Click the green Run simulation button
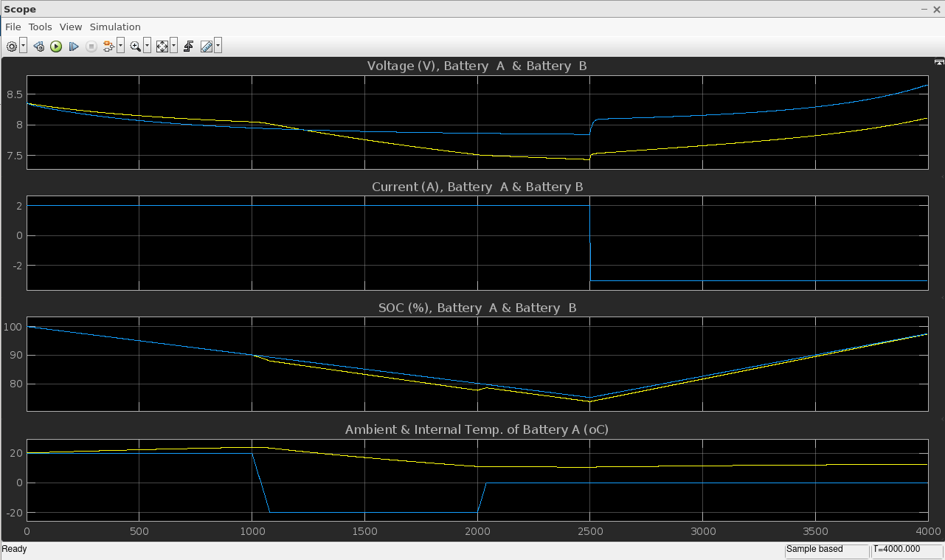This screenshot has height=560, width=945. point(56,46)
